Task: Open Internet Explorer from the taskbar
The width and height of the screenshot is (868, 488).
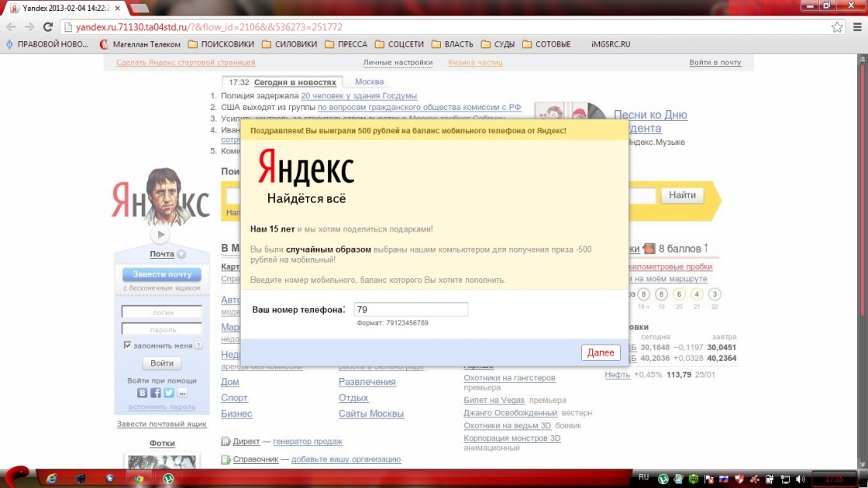Action: (x=51, y=479)
